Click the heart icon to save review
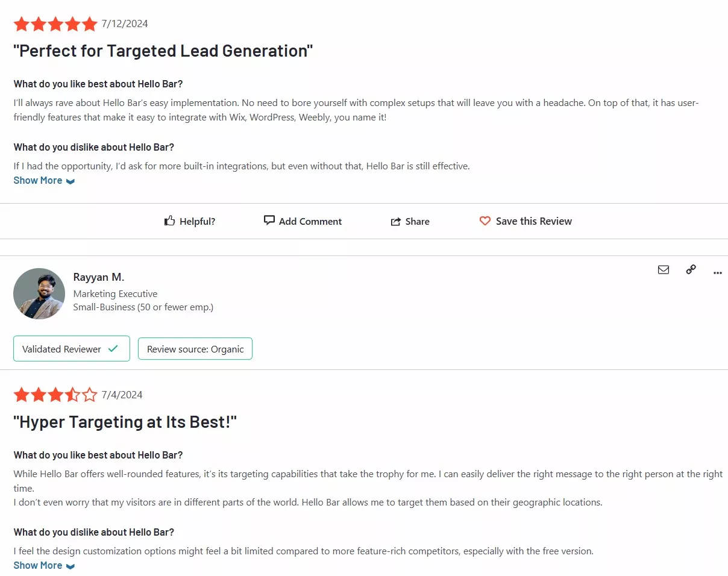The width and height of the screenshot is (728, 576). (x=485, y=221)
